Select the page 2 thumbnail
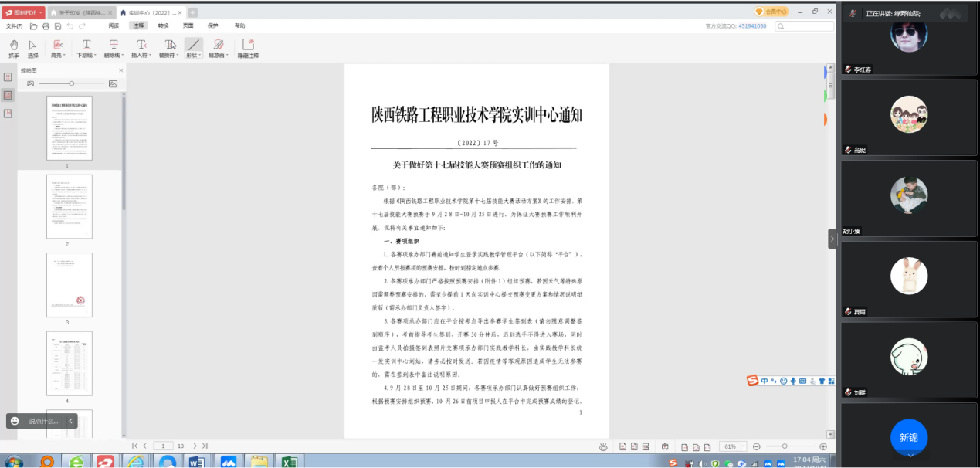Image resolution: width=980 pixels, height=468 pixels. tap(69, 206)
